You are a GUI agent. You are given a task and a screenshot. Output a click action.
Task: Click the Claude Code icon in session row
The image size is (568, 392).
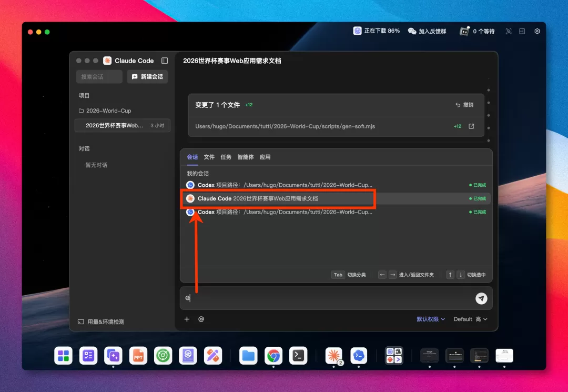coord(190,198)
